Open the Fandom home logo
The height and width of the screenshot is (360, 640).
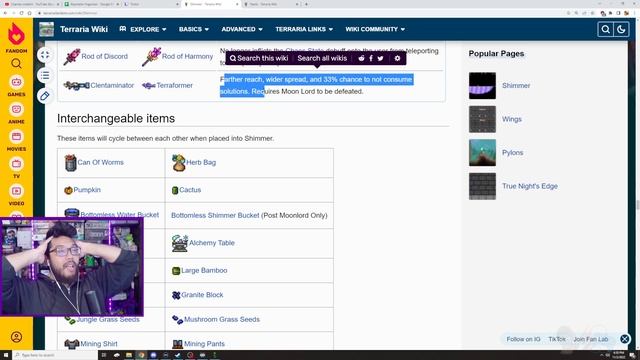point(16,37)
